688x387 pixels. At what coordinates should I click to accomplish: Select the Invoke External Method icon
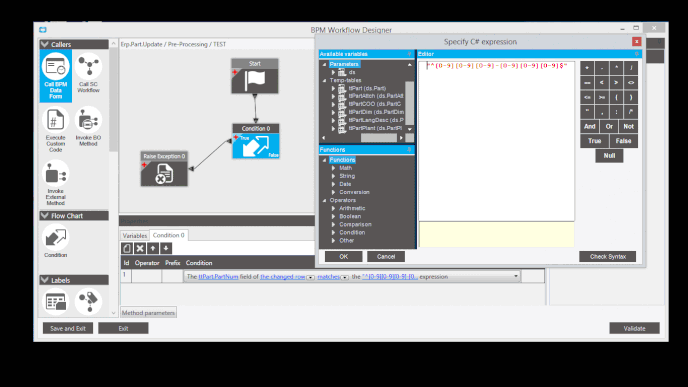[x=56, y=173]
